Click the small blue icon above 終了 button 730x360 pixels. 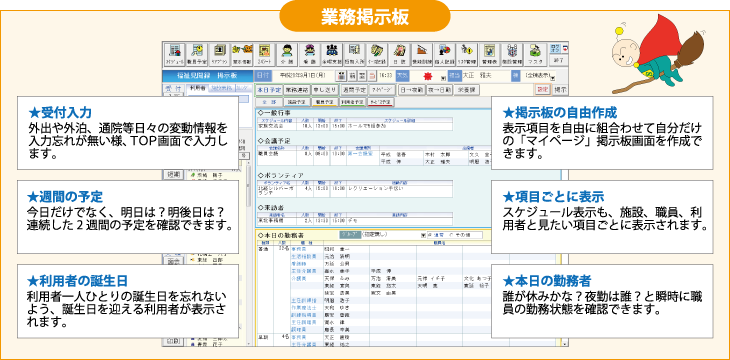(554, 48)
